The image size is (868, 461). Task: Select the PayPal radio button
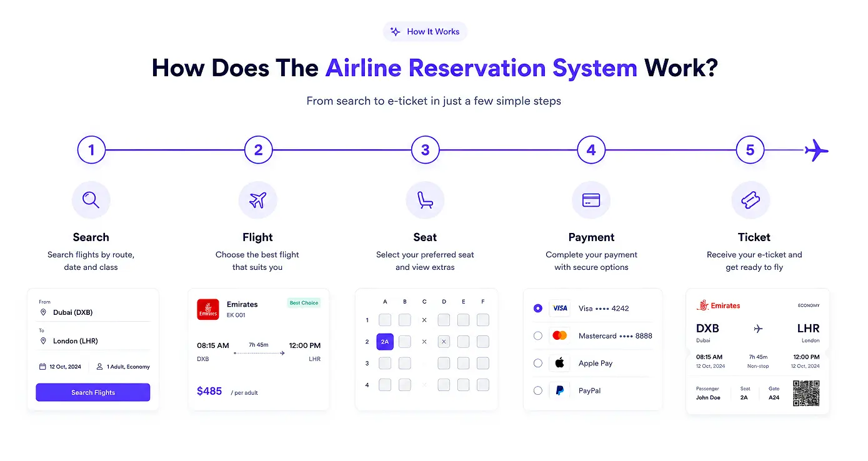coord(538,390)
